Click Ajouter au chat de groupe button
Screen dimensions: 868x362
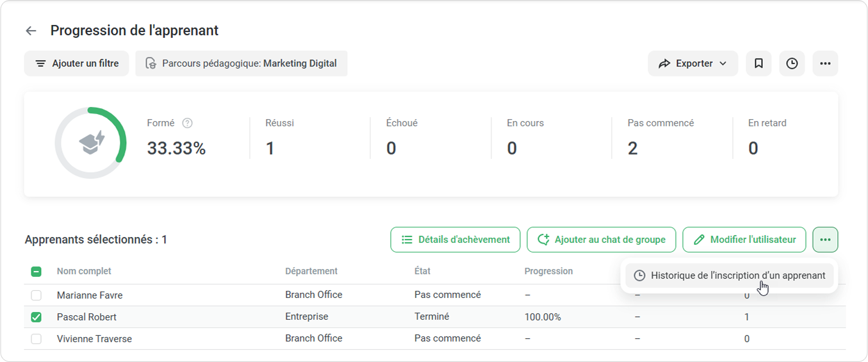tap(601, 240)
